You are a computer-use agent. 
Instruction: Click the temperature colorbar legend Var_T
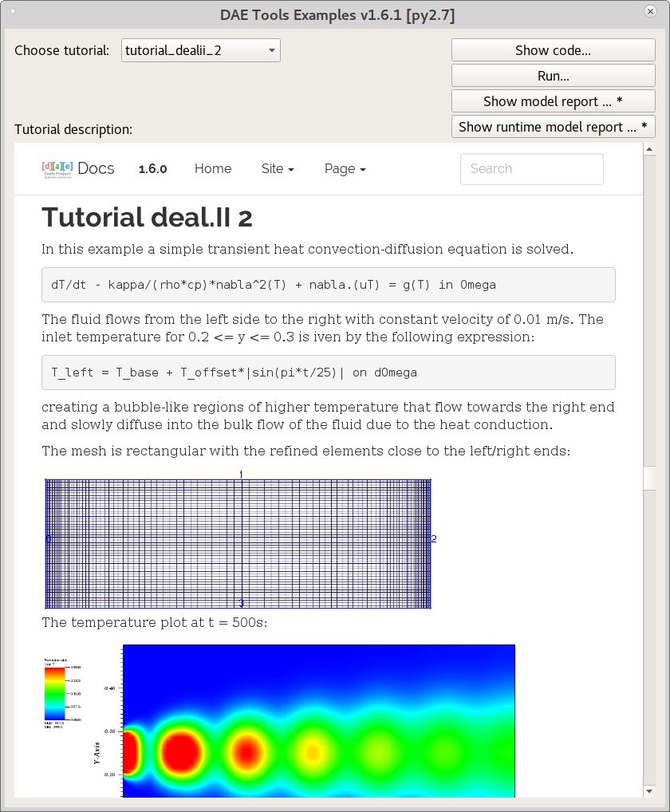[56, 692]
